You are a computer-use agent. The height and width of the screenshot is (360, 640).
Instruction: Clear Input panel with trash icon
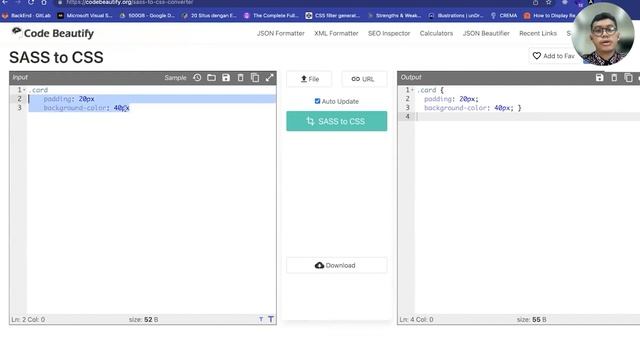click(x=240, y=78)
